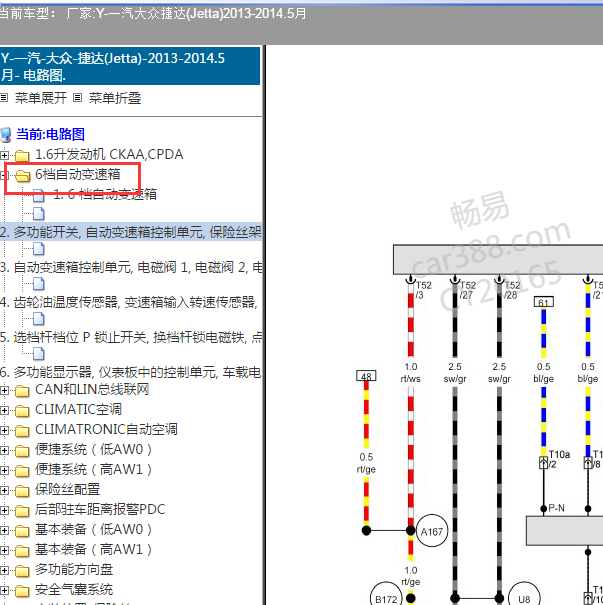The width and height of the screenshot is (603, 605).
Task: Click folder icon of 1.6升发动机 CKAA,CPDA
Action: [x=22, y=156]
